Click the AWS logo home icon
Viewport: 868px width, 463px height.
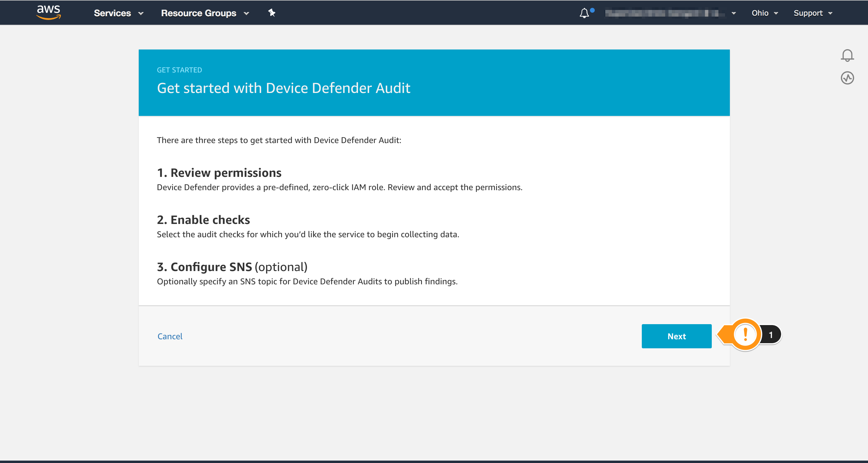tap(49, 12)
